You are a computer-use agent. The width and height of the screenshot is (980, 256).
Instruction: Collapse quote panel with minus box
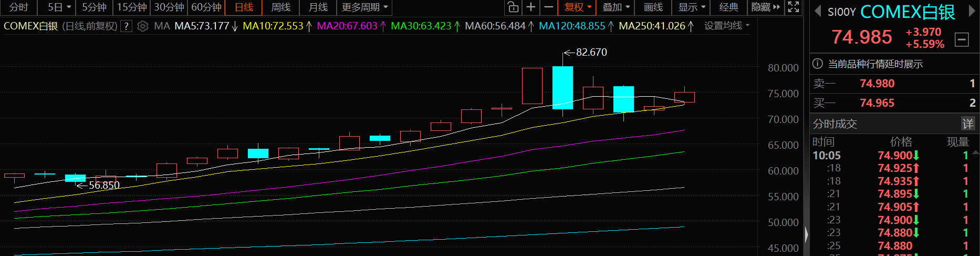click(962, 39)
